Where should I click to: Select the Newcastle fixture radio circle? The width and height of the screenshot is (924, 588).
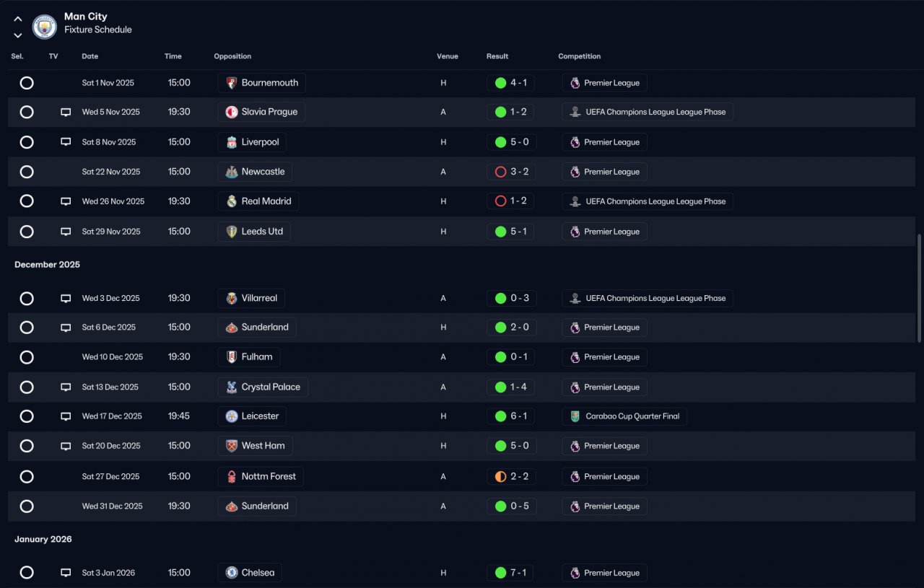tap(27, 172)
